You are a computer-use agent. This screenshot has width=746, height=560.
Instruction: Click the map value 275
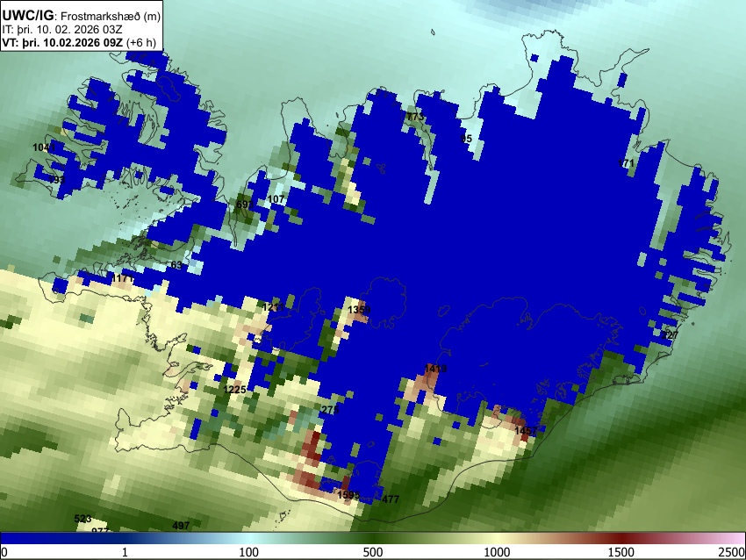click(x=330, y=410)
